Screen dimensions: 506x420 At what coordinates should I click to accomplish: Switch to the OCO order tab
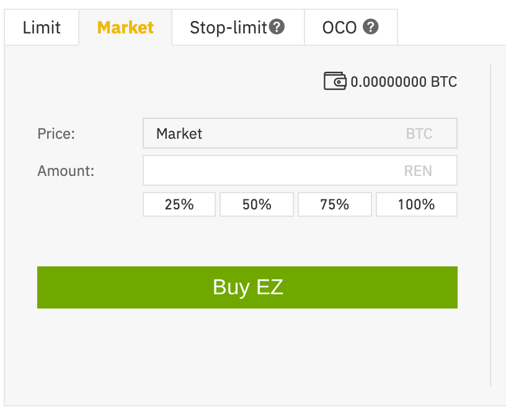pyautogui.click(x=351, y=27)
